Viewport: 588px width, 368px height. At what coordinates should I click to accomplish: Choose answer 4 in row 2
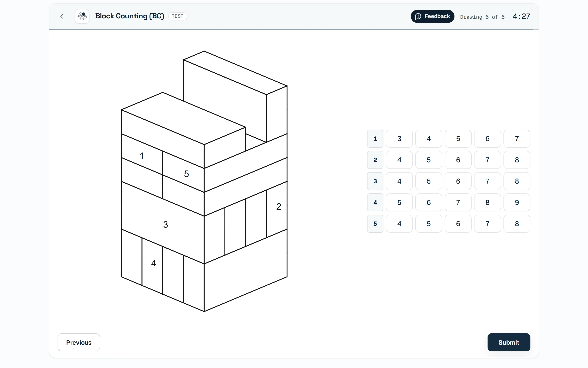pyautogui.click(x=399, y=160)
